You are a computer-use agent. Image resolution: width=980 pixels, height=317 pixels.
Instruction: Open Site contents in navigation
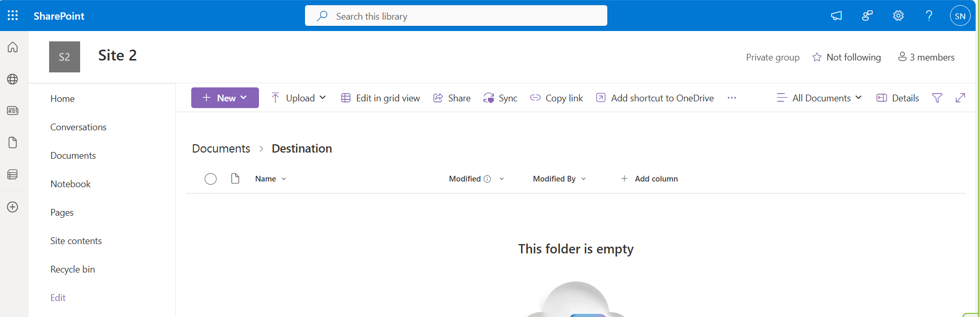(x=76, y=241)
